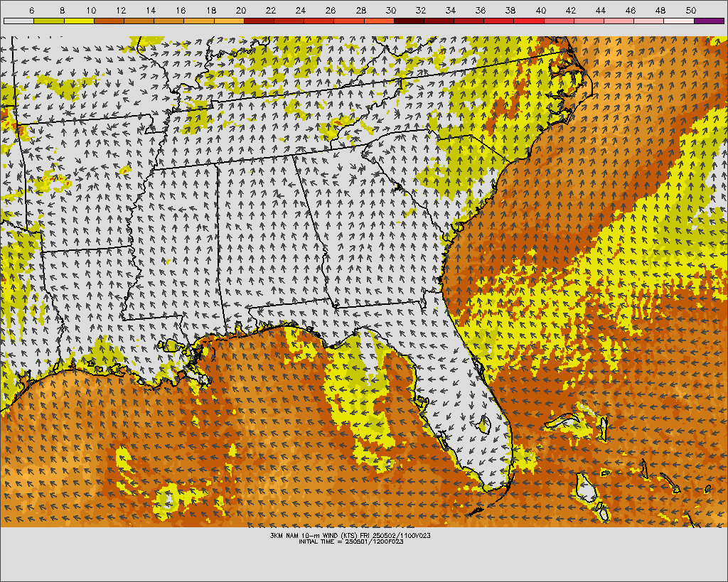Select the legend swatch between 22 and 24
The height and width of the screenshot is (582, 728).
tap(289, 21)
